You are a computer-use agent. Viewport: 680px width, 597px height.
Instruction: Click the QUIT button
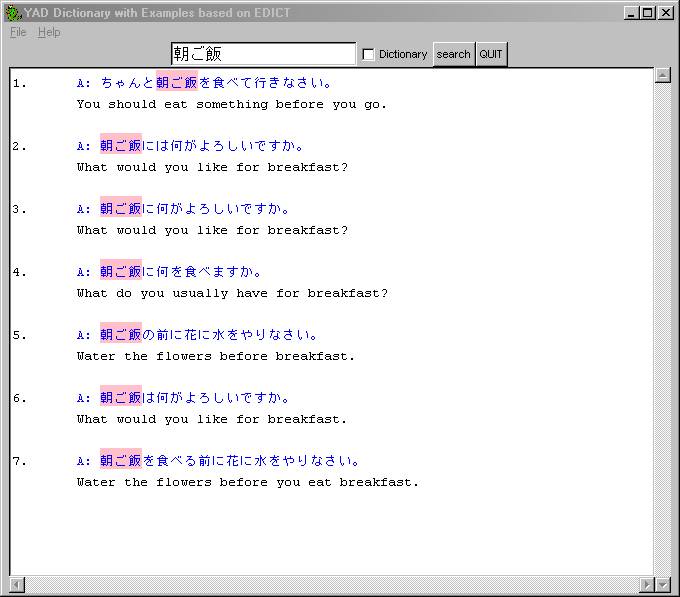pos(491,54)
